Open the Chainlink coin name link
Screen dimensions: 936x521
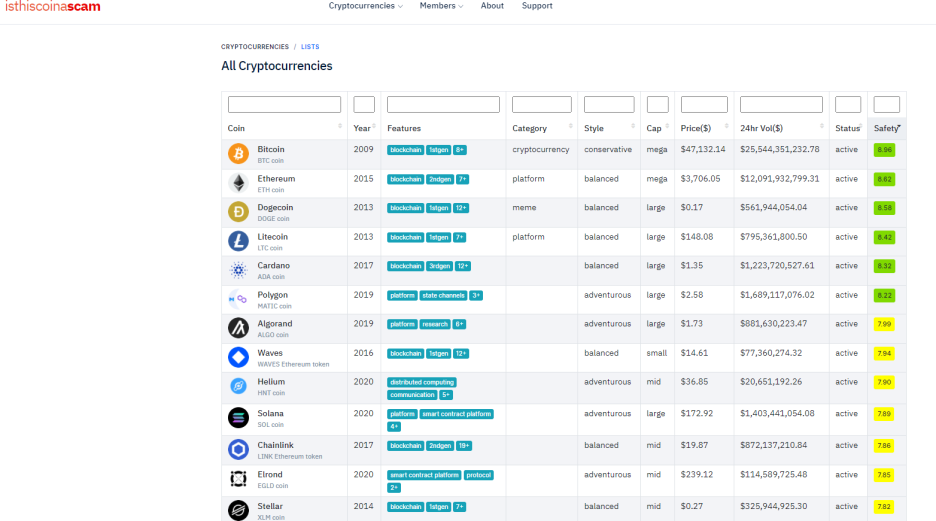(275, 445)
